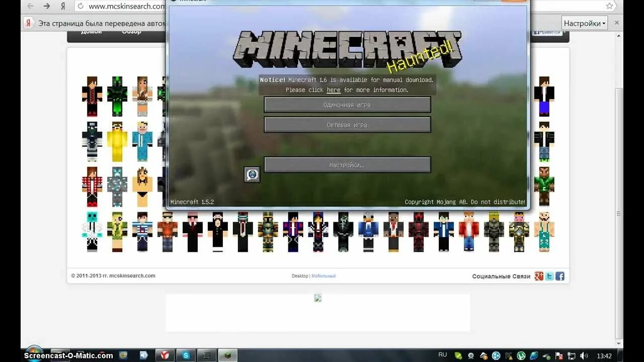Open the Facebook social icon in footer
This screenshot has height=362, width=644.
tap(560, 276)
